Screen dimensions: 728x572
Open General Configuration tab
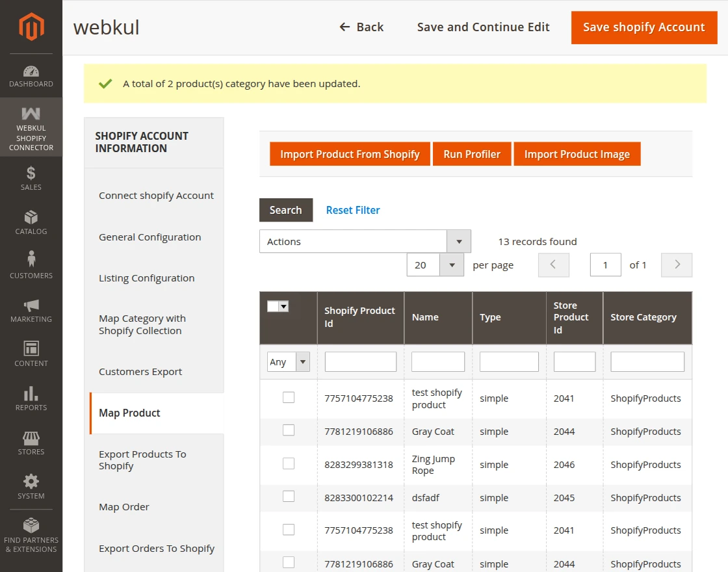pyautogui.click(x=149, y=237)
